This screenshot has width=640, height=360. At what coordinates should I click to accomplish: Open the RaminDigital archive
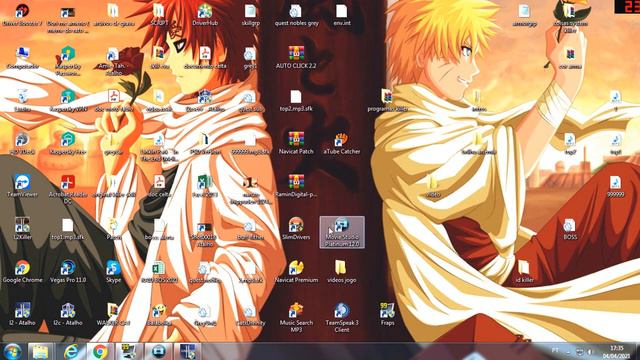296,186
